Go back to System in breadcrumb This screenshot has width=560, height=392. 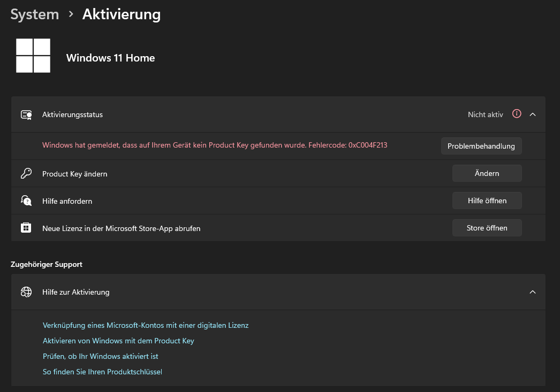click(x=35, y=14)
